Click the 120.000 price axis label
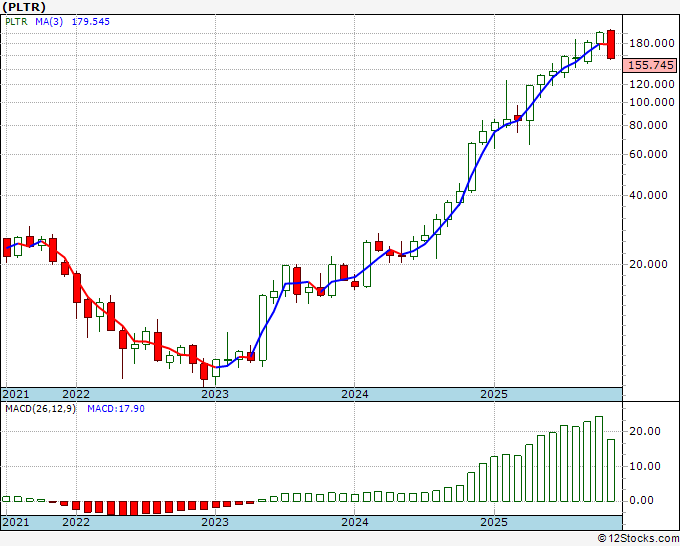 tap(652, 84)
